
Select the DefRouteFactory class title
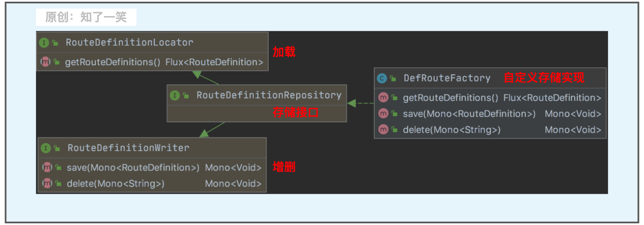(x=447, y=78)
